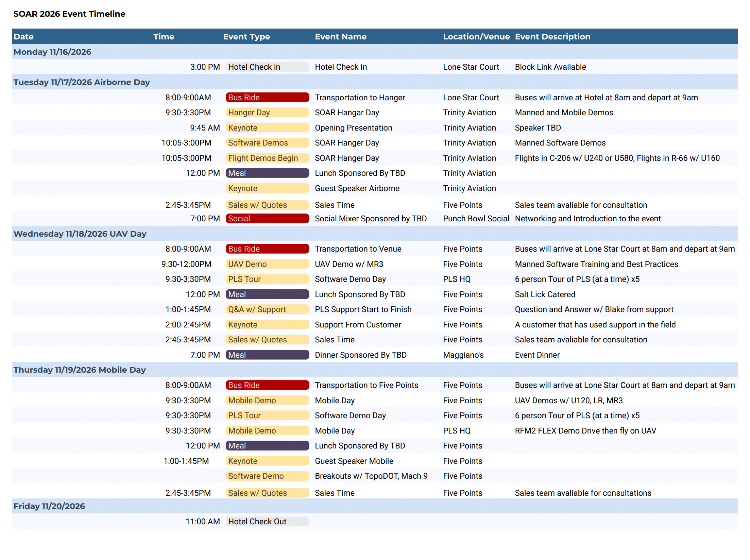Image resolution: width=750 pixels, height=560 pixels.
Task: Select the "Time" column header
Action: coord(164,37)
